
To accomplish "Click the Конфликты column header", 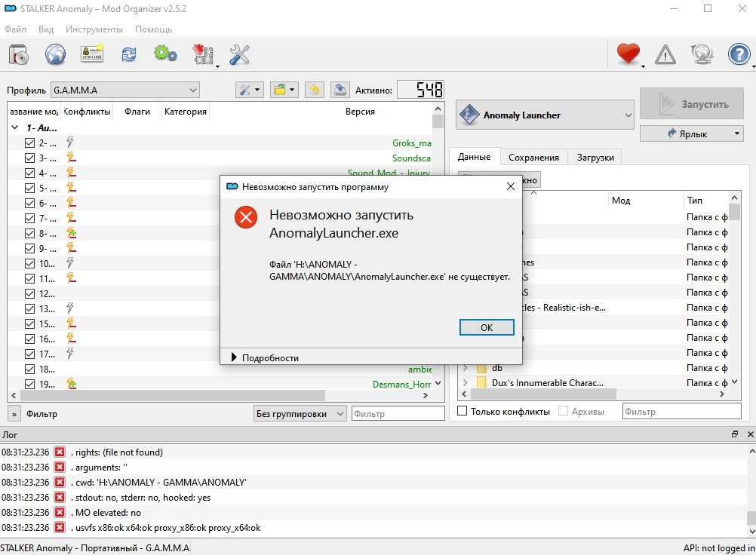I will [87, 112].
